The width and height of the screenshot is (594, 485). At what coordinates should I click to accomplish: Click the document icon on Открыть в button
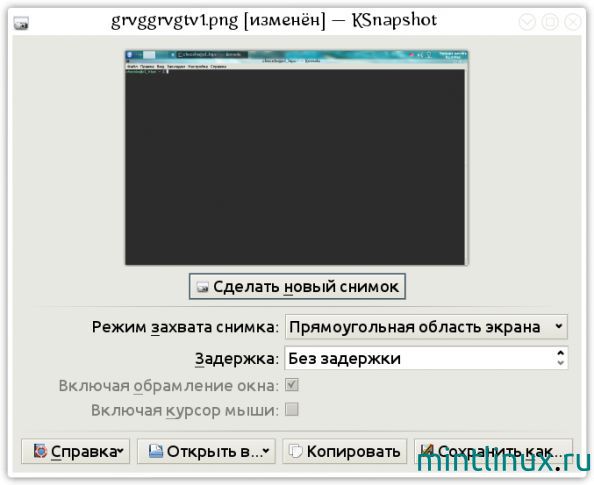pyautogui.click(x=156, y=451)
